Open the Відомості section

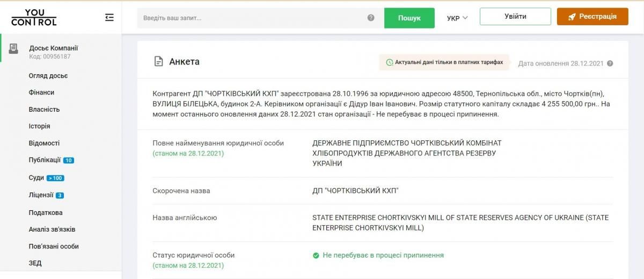44,143
